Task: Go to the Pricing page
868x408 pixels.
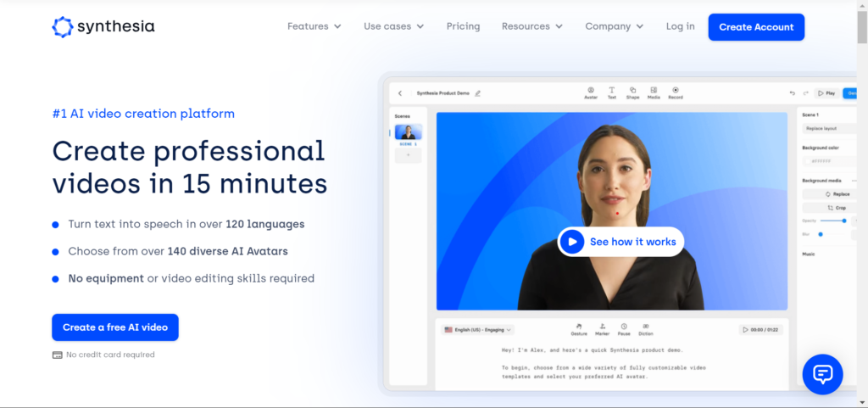Action: 463,26
